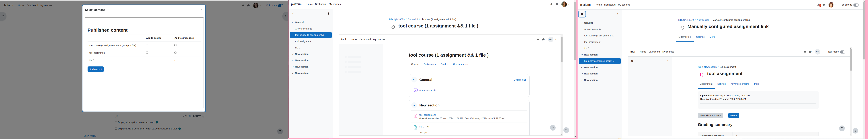Click Show more link in left window
Screen dimensions: 868x139
coord(90,136)
